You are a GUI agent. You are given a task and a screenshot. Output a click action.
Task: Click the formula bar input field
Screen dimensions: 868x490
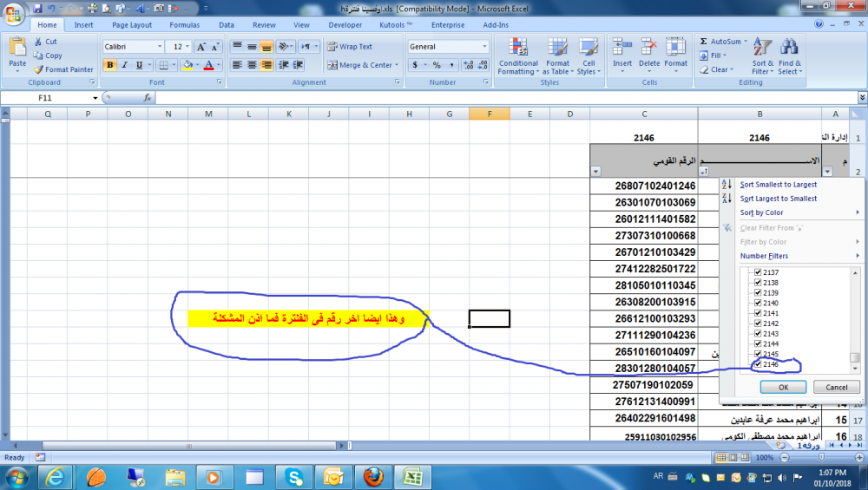505,98
